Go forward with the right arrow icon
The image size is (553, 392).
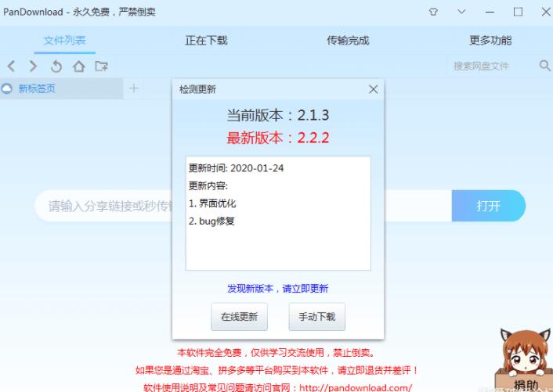[x=33, y=67]
